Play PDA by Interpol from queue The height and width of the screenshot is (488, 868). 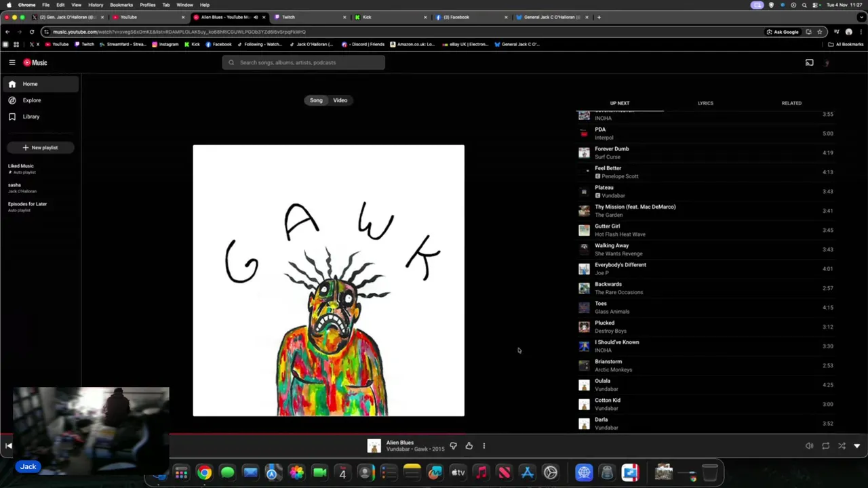(x=705, y=134)
